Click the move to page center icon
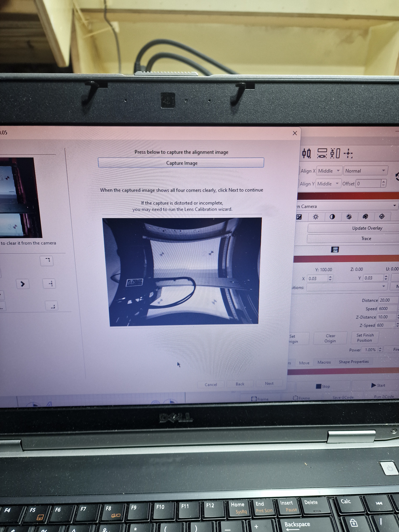Viewport: 399px width, 532px height. point(348,153)
